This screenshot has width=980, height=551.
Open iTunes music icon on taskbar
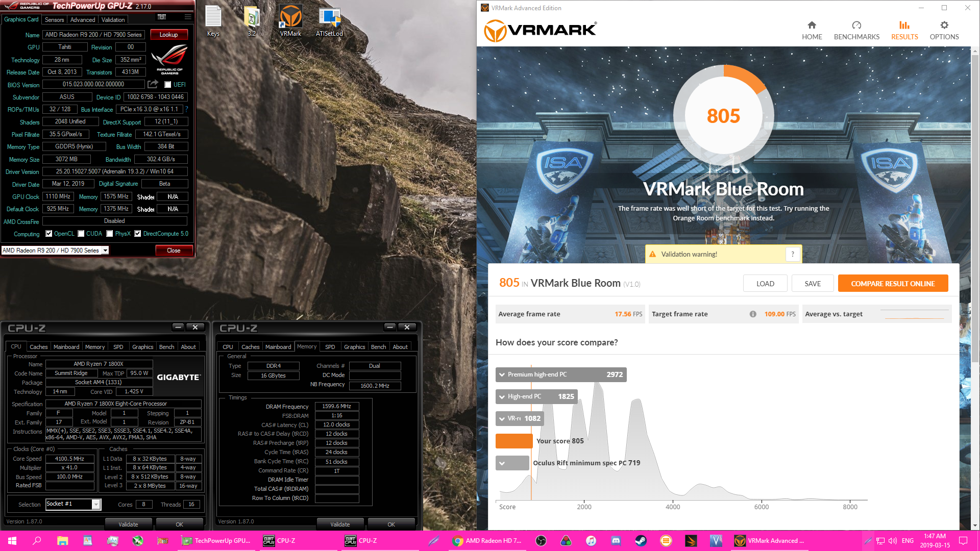click(x=591, y=541)
